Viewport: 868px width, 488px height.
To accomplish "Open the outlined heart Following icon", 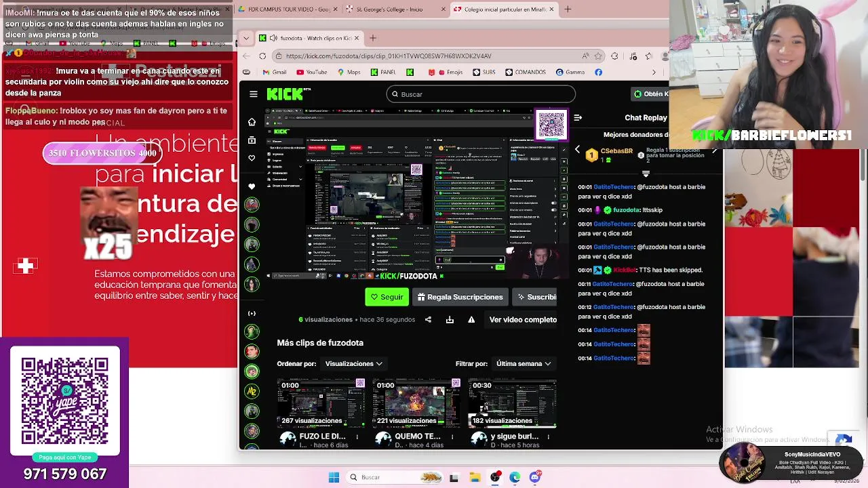I will [x=252, y=158].
